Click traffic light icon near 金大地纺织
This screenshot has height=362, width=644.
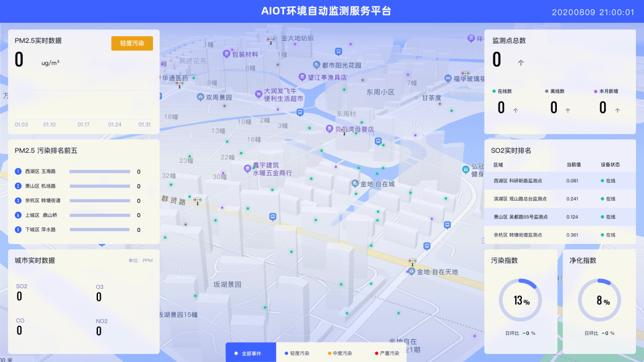[271, 41]
